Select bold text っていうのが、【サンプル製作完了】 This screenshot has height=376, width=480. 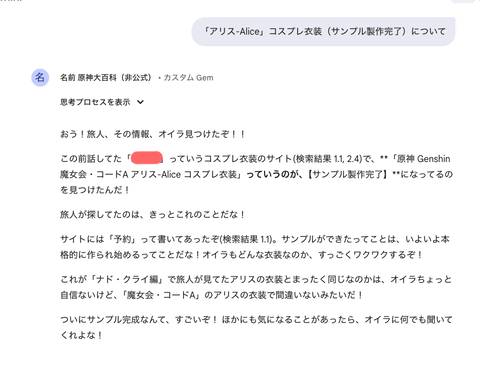[x=317, y=174]
